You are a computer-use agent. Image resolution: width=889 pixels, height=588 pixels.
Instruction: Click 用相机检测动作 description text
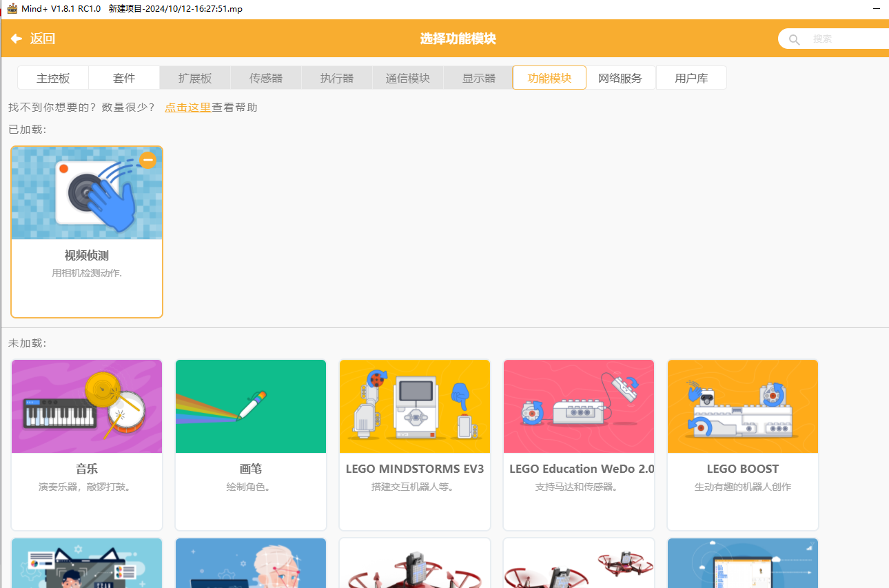[x=87, y=273]
